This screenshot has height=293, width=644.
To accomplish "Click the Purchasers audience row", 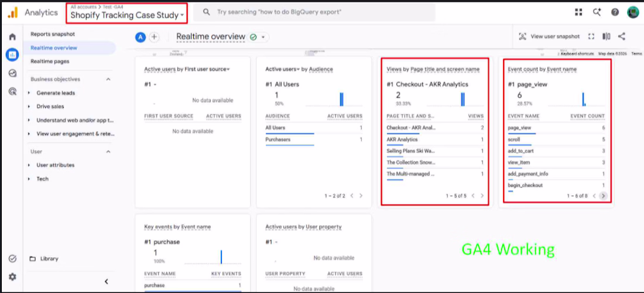I will pos(314,140).
